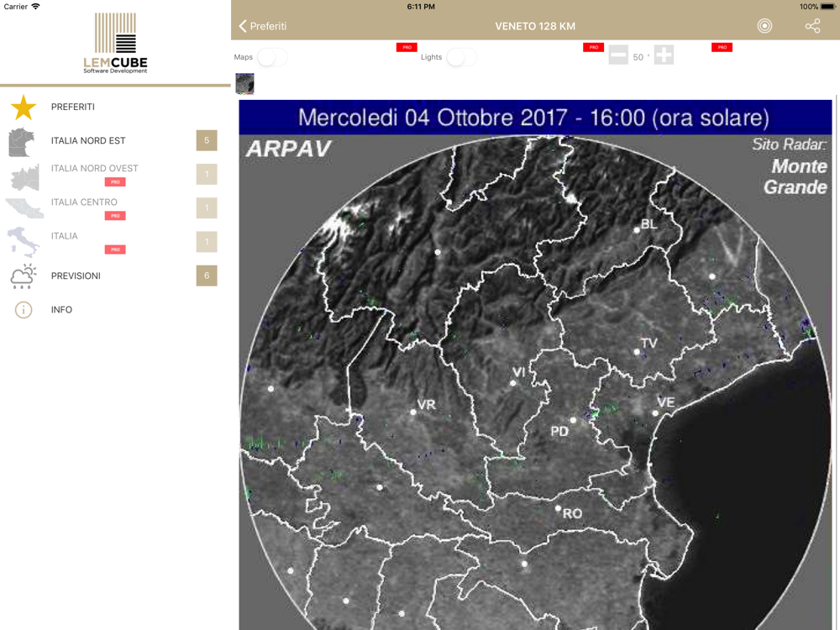The height and width of the screenshot is (630, 840).
Task: Open the star Preferiti icon
Action: point(24,108)
